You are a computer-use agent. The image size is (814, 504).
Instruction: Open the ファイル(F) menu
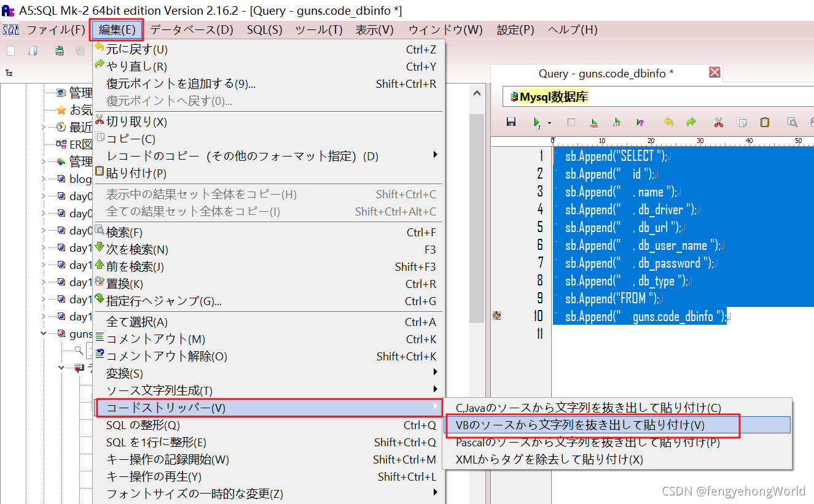55,29
